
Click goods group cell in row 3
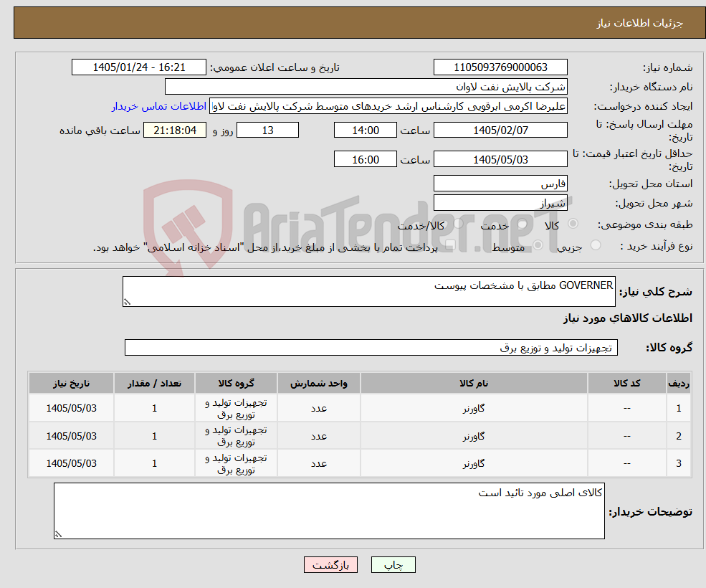(x=236, y=463)
